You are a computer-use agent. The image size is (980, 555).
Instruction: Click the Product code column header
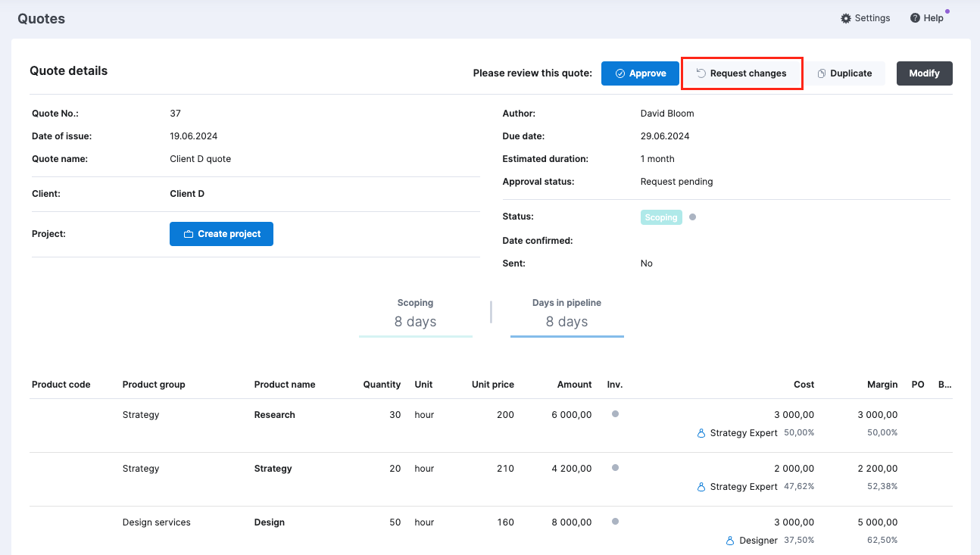(61, 385)
